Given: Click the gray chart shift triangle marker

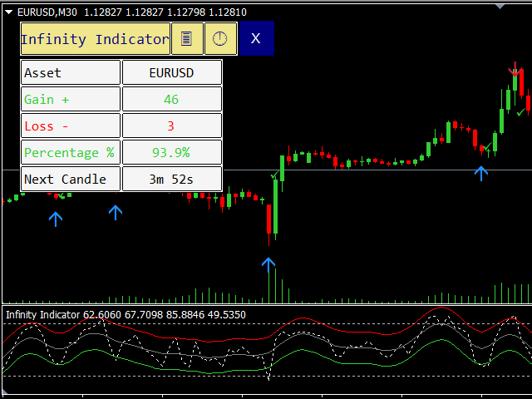Looking at the screenshot, I should (498, 5).
